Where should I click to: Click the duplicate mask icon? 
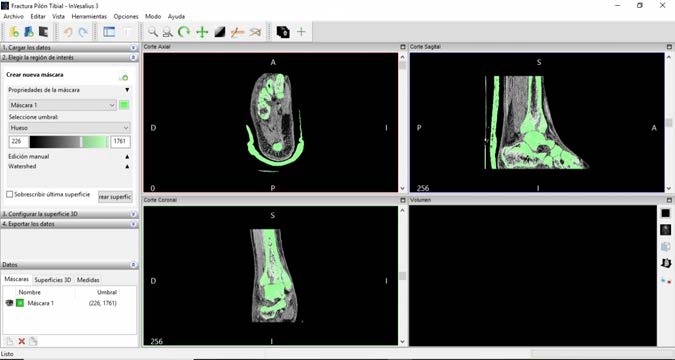pyautogui.click(x=33, y=341)
